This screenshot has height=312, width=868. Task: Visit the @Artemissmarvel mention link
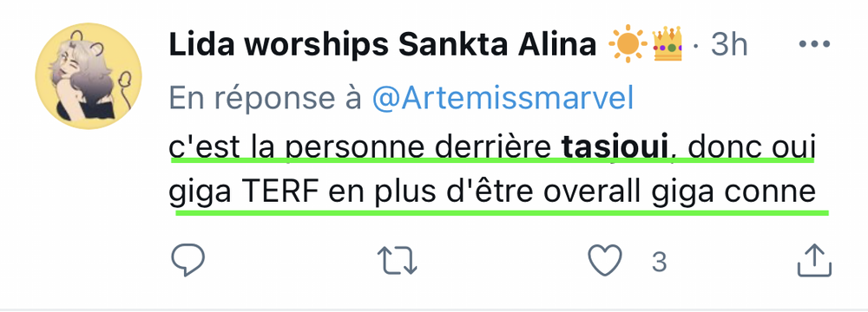click(x=502, y=99)
